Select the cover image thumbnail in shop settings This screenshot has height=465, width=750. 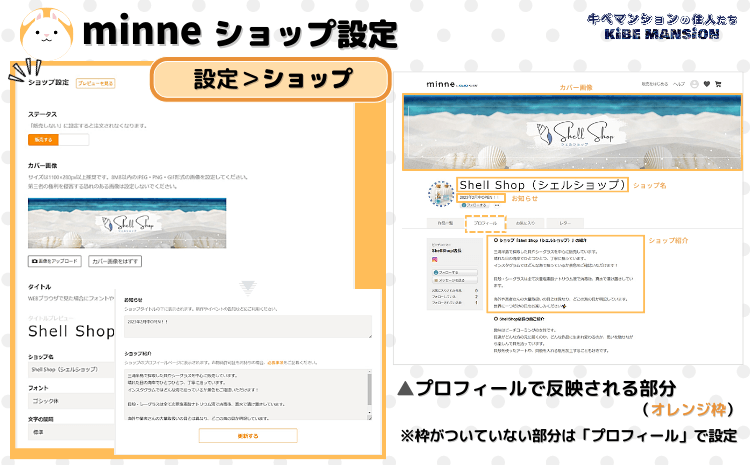[127, 223]
